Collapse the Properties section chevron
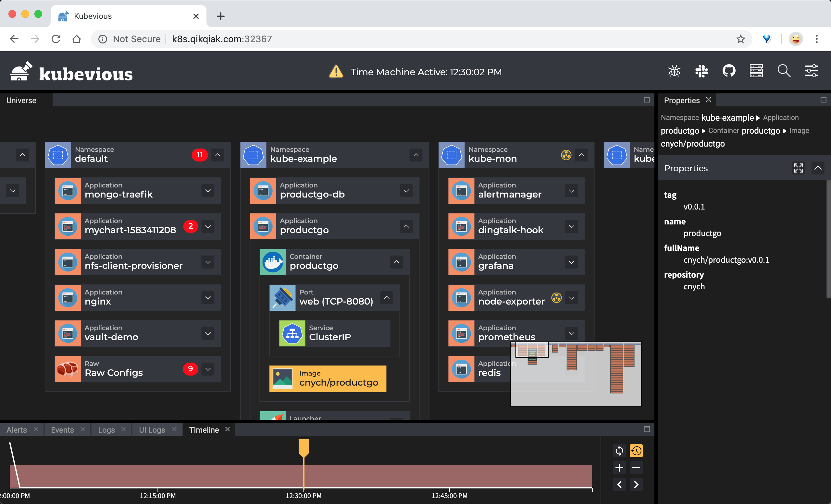831x504 pixels. pos(818,168)
